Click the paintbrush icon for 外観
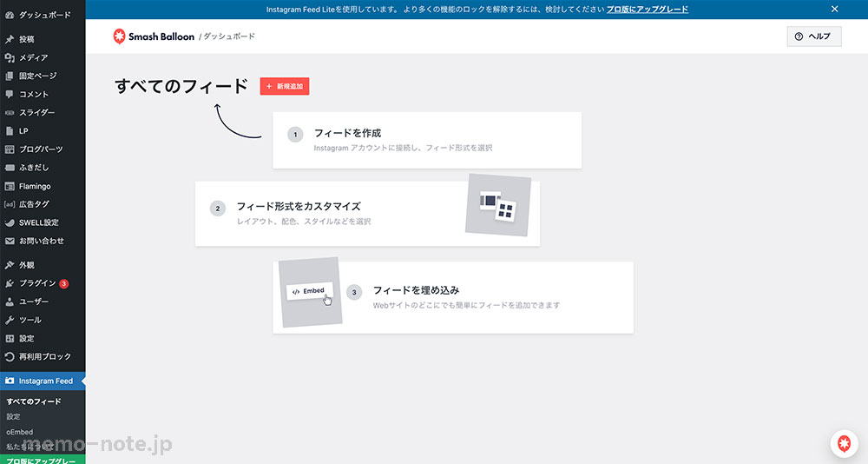The height and width of the screenshot is (464, 868). coord(10,265)
